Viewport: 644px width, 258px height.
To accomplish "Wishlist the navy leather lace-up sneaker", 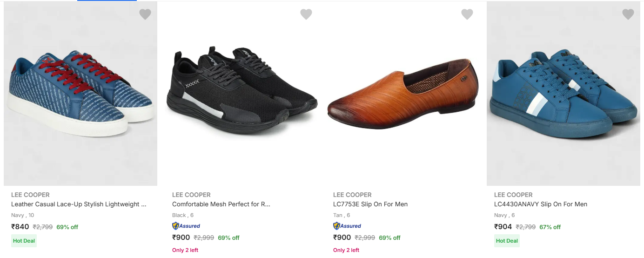I will click(145, 14).
